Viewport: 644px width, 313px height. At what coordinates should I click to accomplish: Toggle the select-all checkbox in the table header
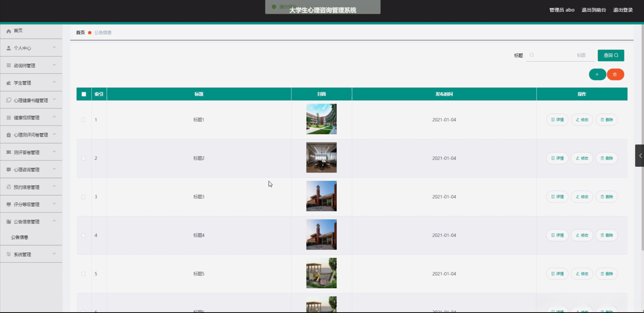(x=84, y=94)
